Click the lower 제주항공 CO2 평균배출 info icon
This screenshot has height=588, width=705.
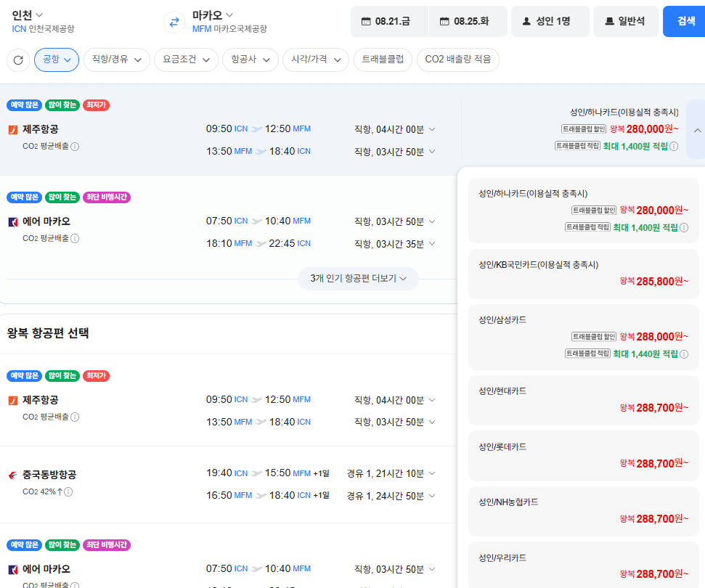click(75, 417)
